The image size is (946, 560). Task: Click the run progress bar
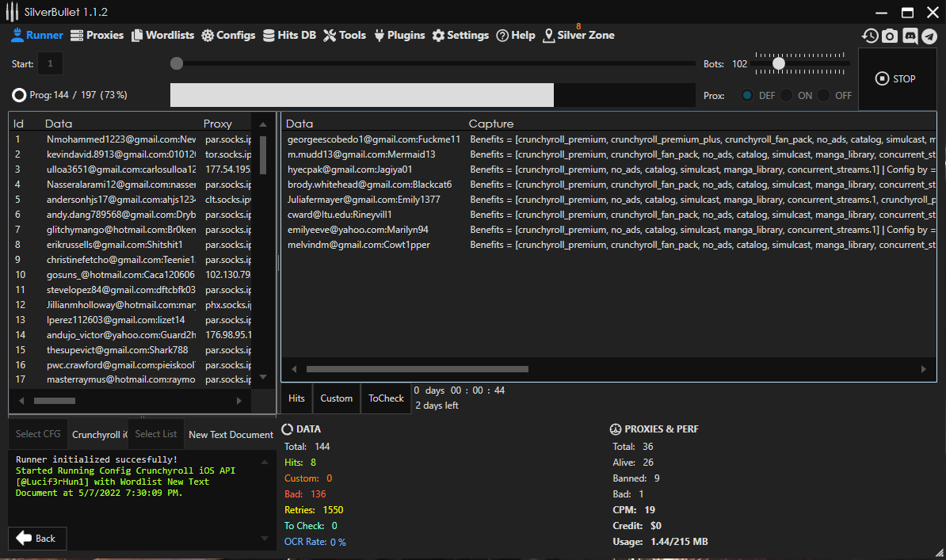(433, 95)
